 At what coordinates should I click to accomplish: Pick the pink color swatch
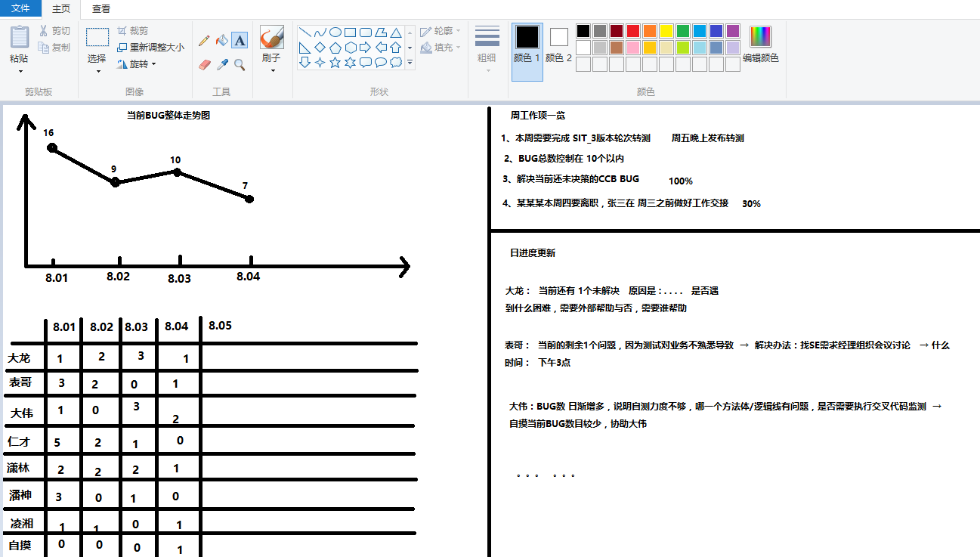(x=633, y=48)
